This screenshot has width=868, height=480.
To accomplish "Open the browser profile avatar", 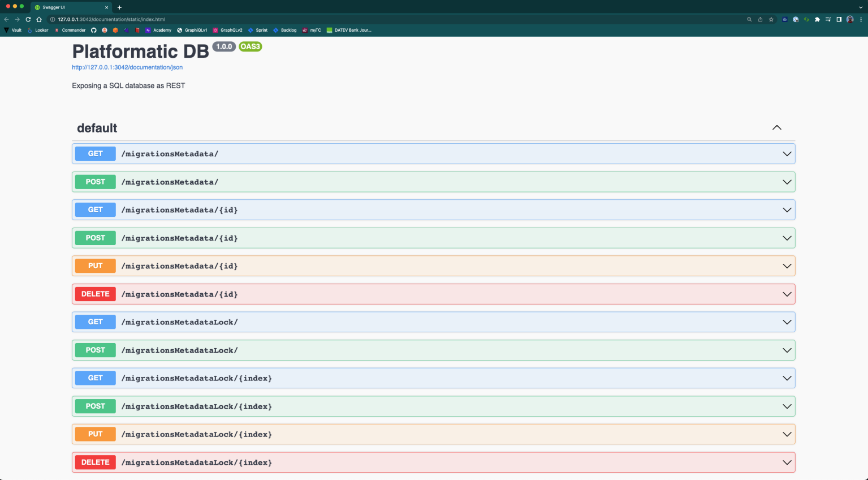I will (850, 19).
